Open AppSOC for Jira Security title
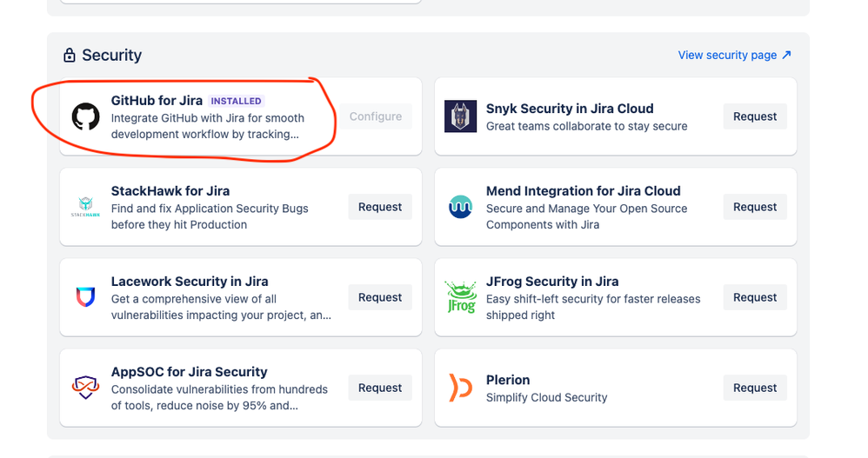This screenshot has height=458, width=868. [190, 372]
